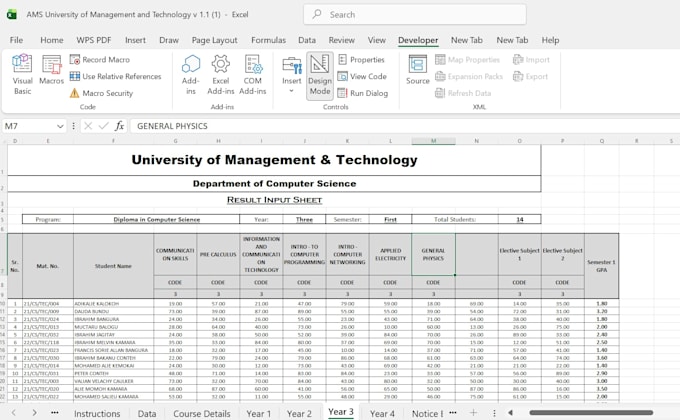This screenshot has width=680, height=420.
Task: Open control Properties
Action: (361, 59)
